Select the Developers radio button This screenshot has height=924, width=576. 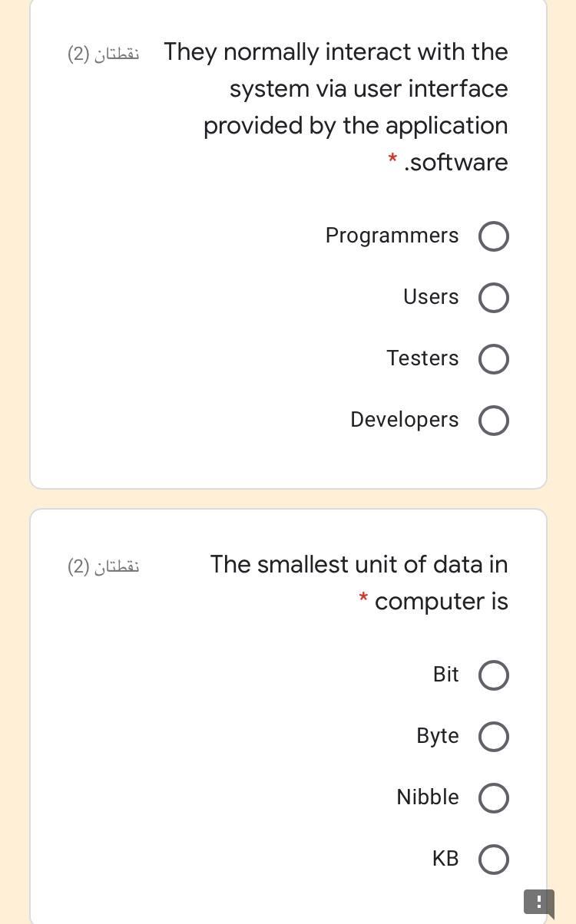(x=494, y=421)
